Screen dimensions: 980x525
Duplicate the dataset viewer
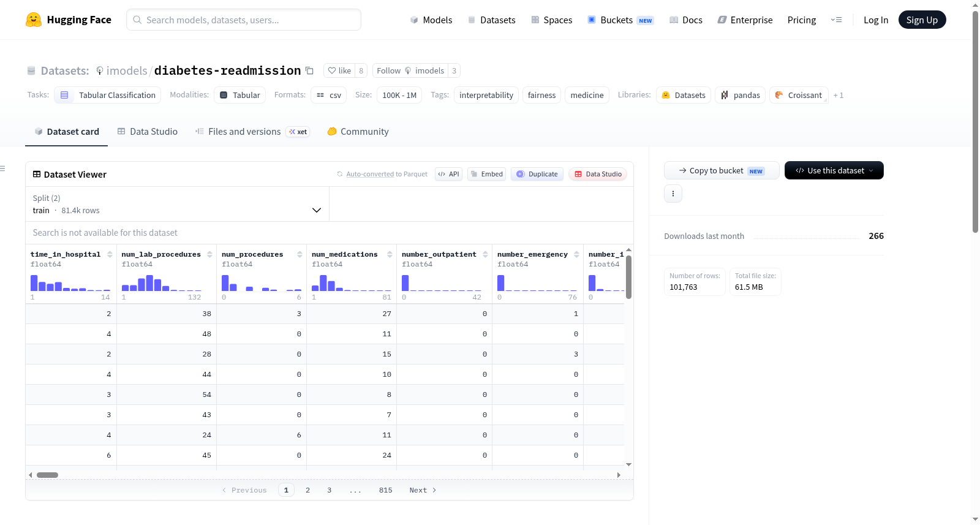point(537,174)
